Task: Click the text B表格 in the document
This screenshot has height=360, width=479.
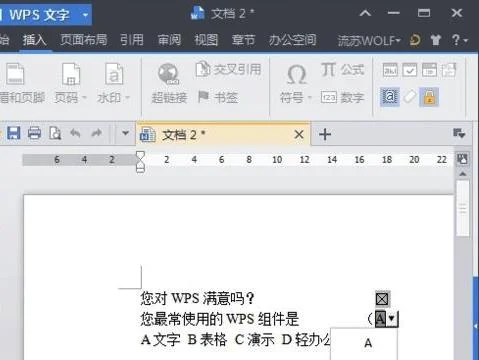Action: click(207, 340)
